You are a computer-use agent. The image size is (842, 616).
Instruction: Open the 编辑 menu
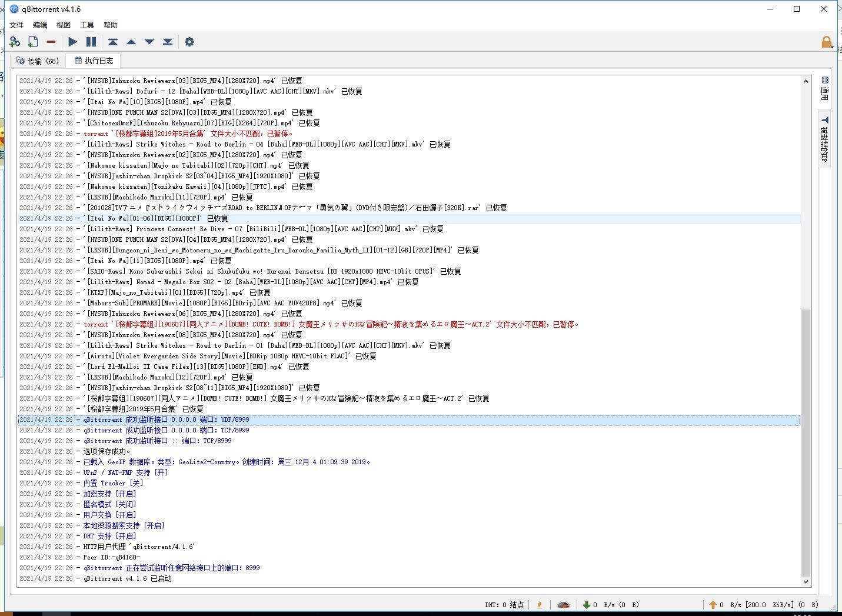(40, 25)
